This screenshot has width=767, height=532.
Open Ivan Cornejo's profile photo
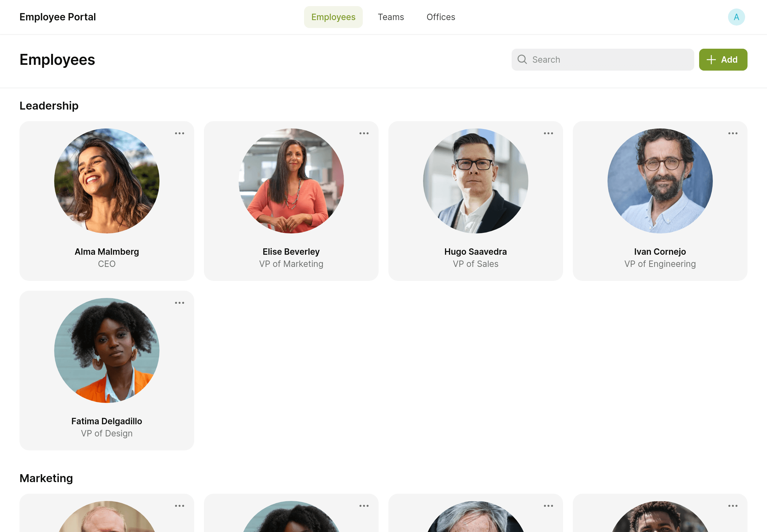click(x=660, y=181)
